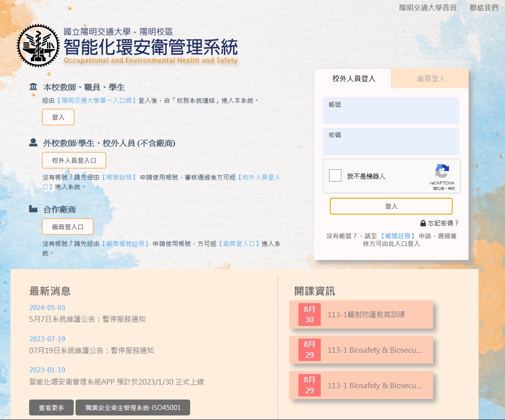The height and width of the screenshot is (420, 505).
Task: Open the reCAPTCHA 條款 link
Action: click(x=451, y=188)
